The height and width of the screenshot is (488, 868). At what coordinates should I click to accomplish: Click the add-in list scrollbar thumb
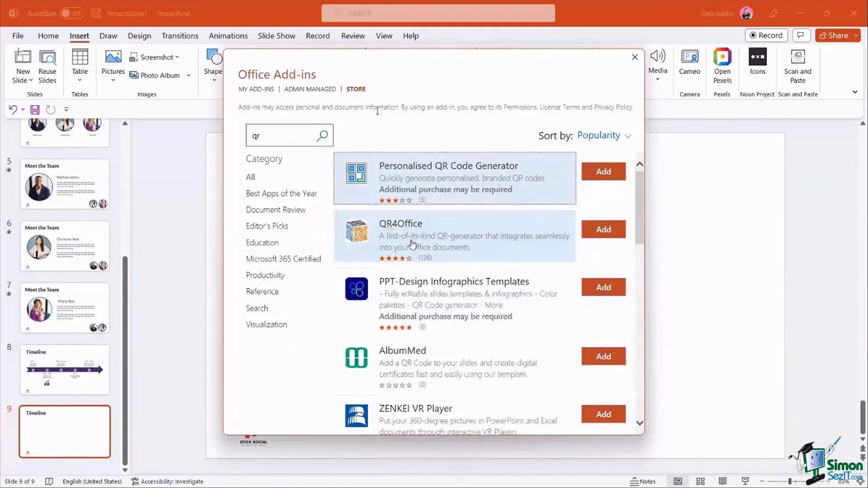click(x=639, y=208)
